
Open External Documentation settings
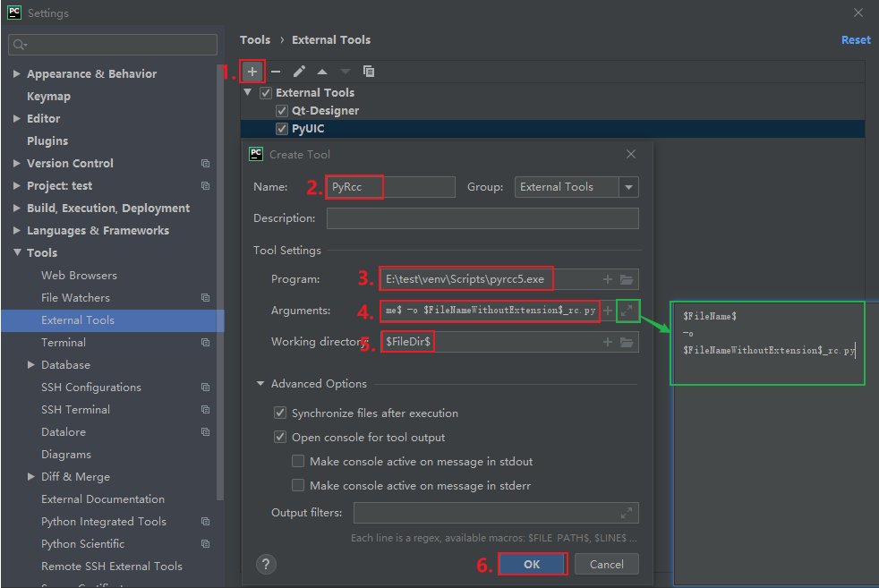point(103,499)
